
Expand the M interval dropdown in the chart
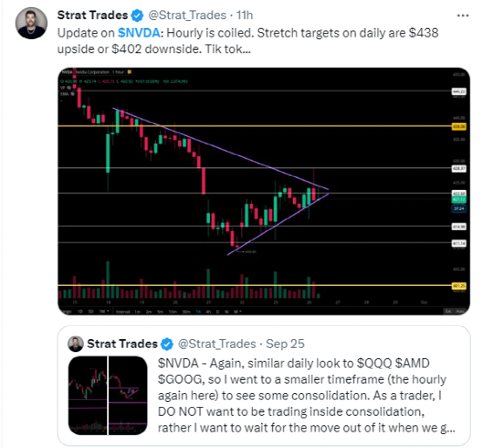pyautogui.click(x=238, y=312)
